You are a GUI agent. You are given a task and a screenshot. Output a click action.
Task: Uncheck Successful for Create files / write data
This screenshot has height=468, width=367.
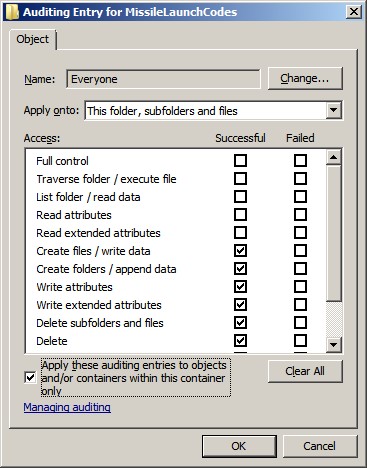240,251
